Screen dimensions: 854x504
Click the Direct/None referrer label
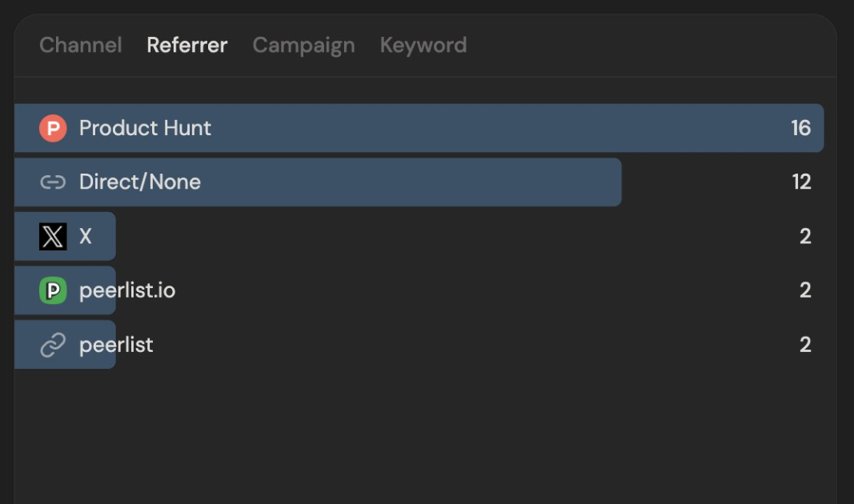click(x=140, y=182)
